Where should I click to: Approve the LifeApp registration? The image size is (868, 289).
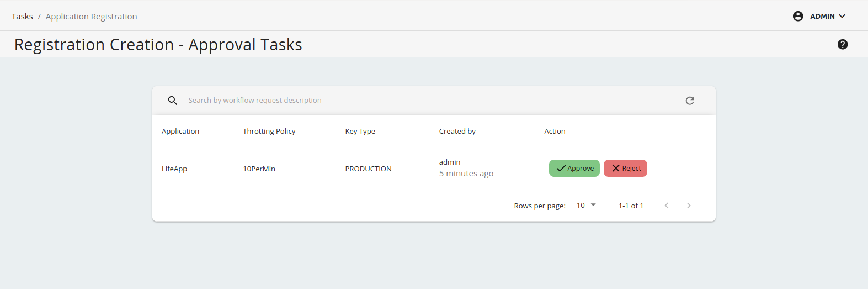pos(574,168)
